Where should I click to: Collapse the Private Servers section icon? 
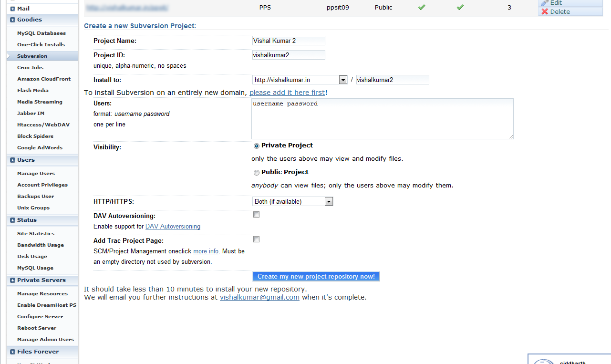tap(12, 280)
